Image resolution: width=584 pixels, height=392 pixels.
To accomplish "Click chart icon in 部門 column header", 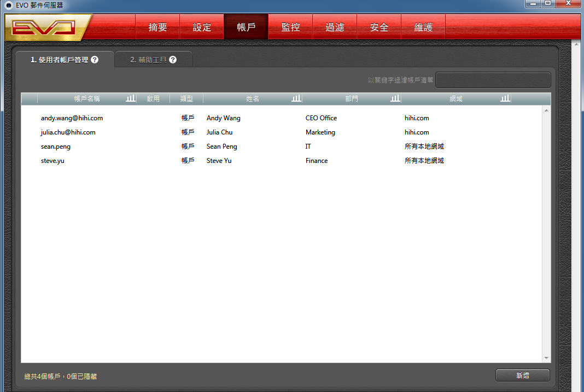I will pyautogui.click(x=395, y=98).
